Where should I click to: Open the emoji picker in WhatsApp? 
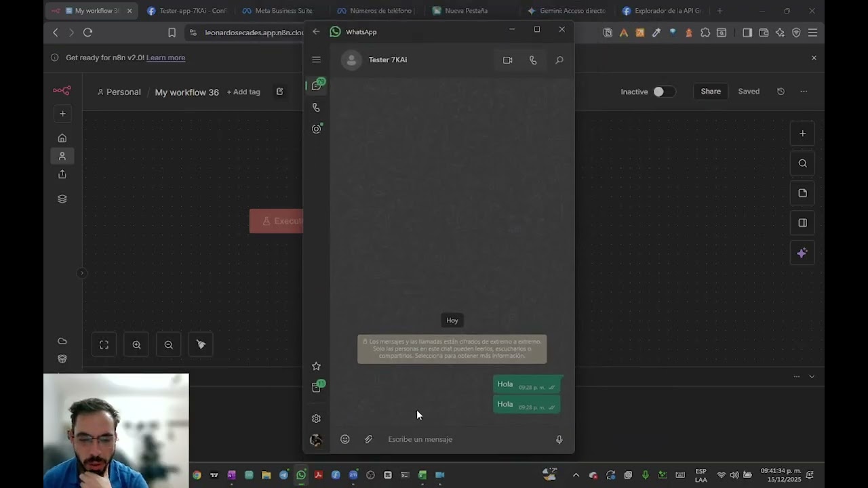pos(345,439)
